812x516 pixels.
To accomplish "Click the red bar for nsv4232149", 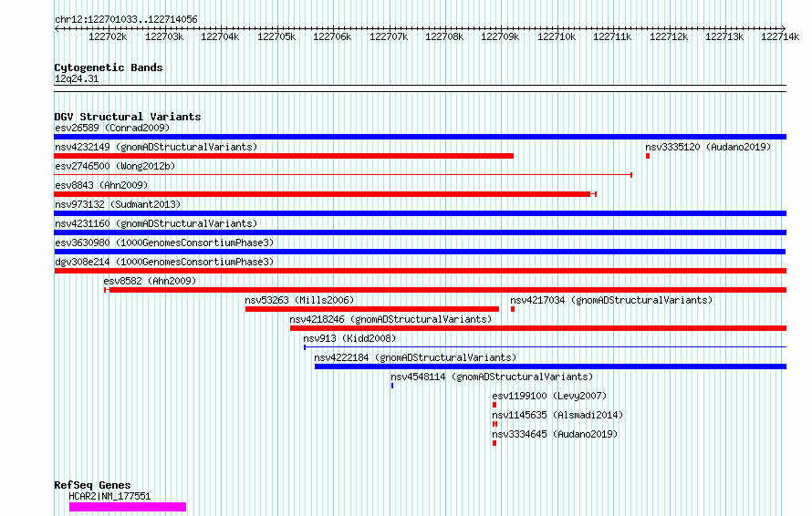I will tap(284, 156).
